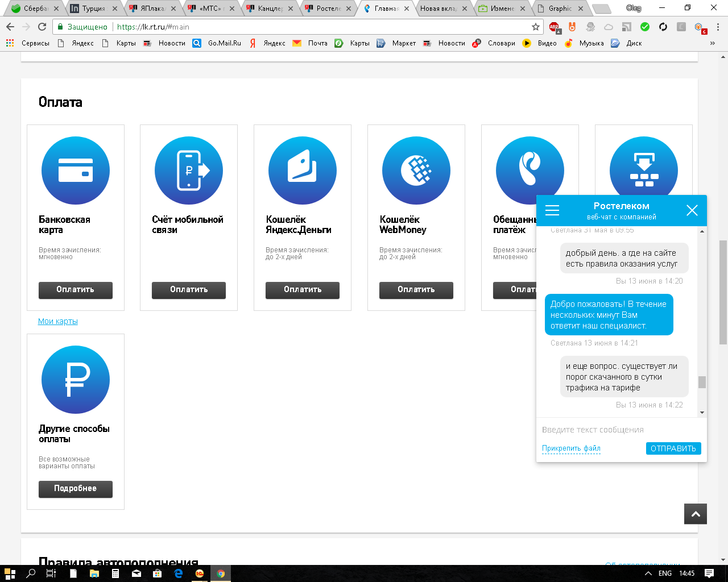The height and width of the screenshot is (582, 728).
Task: Open the Почта bookmark
Action: tap(311, 43)
